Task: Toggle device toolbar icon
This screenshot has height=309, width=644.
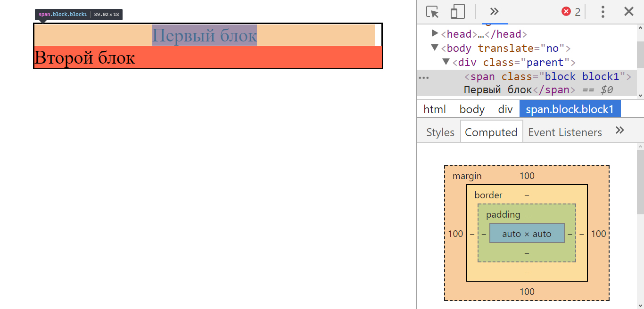Action: pos(457,12)
